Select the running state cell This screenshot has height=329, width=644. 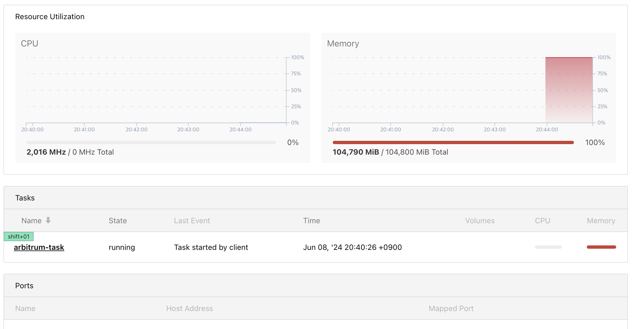click(x=122, y=247)
